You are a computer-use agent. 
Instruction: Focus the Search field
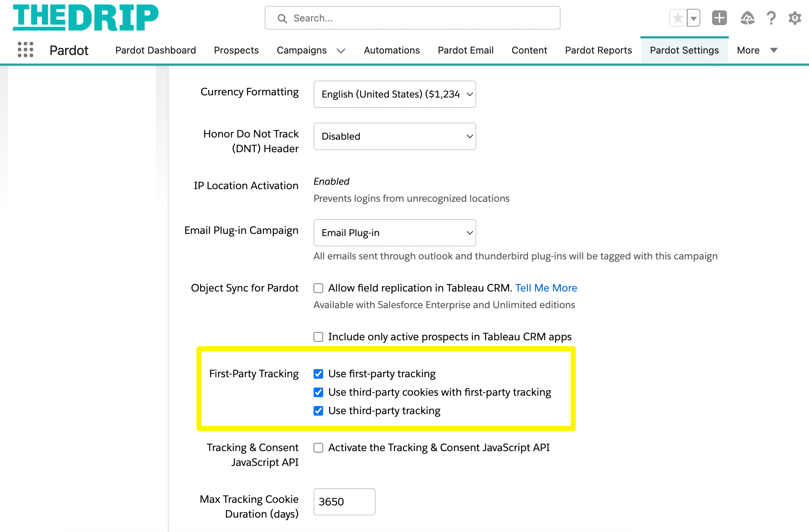[x=412, y=18]
